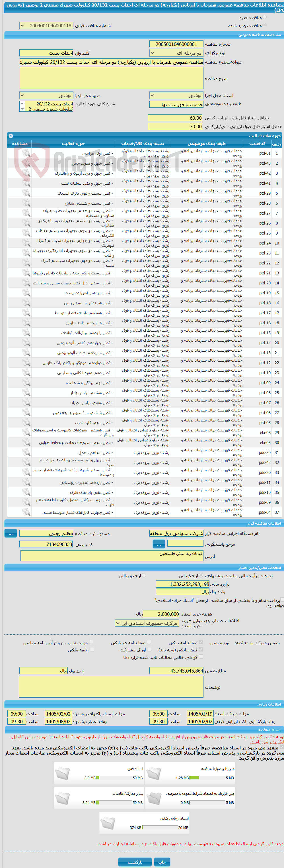Open view icon for row pds-50
Viewport: 284px width, 868px height.
click(26, 453)
